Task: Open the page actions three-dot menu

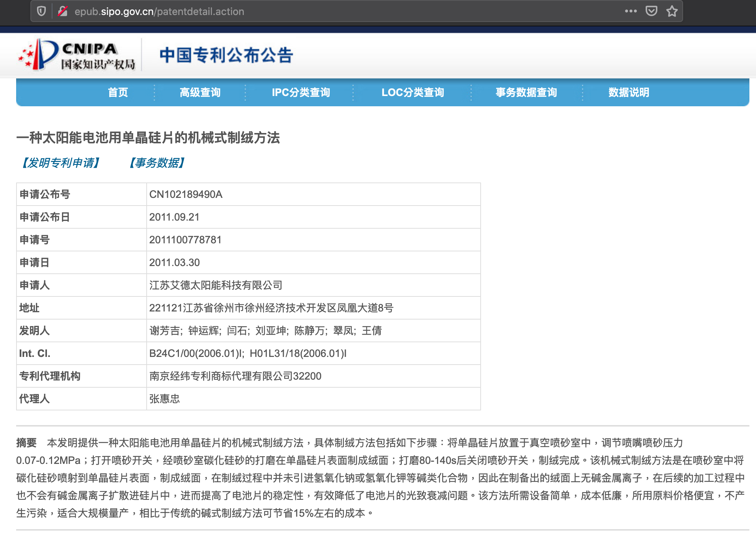Action: 631,11
